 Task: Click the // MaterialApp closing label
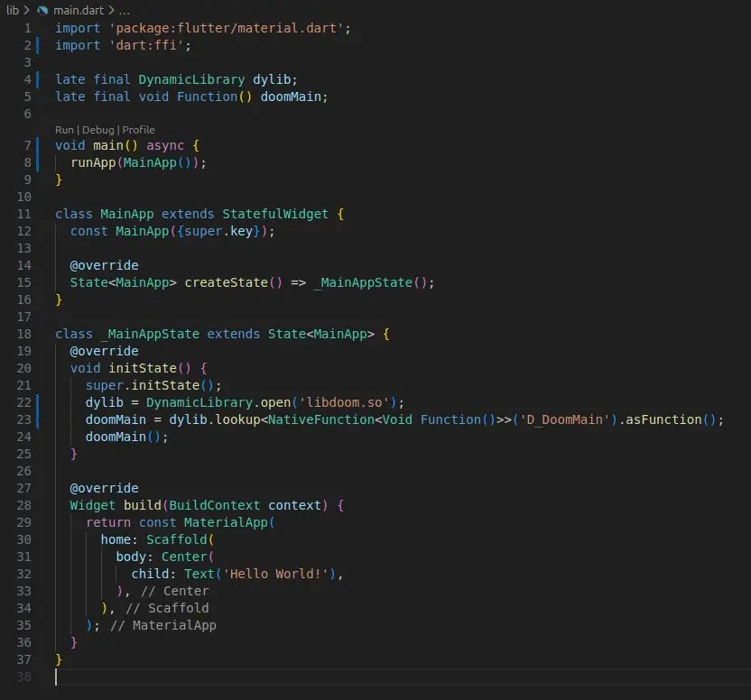click(x=163, y=625)
